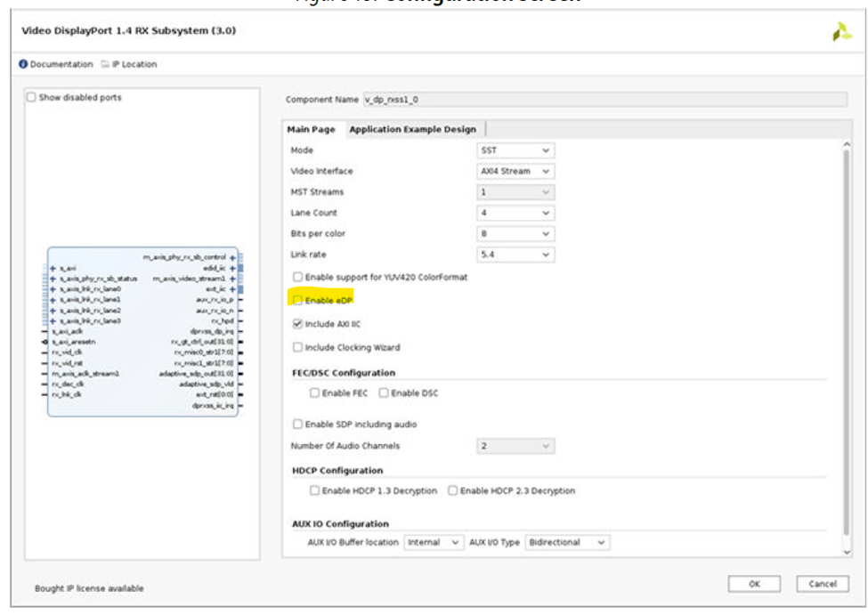
Task: Expand the s_axis_phy_rx_sb_status port plus icon
Action: coord(53,279)
